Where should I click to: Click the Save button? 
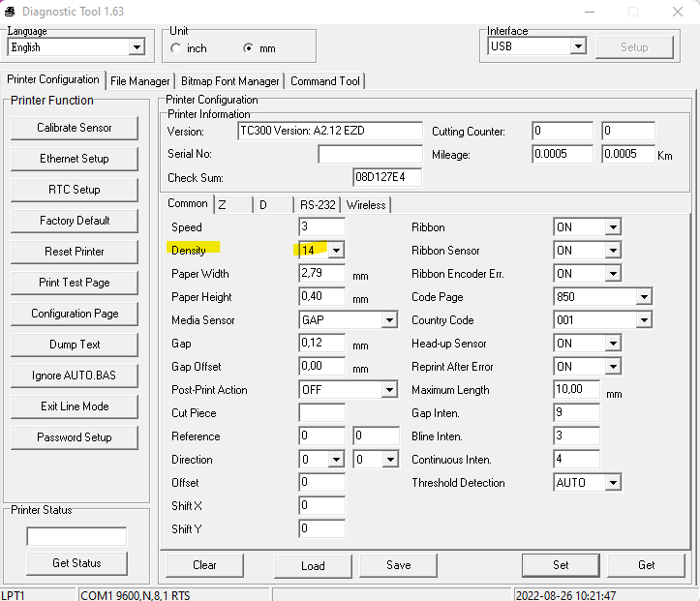tap(398, 565)
